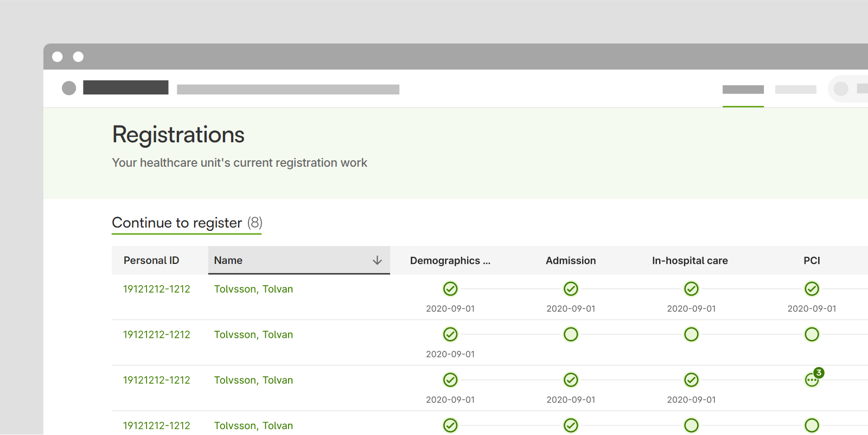This screenshot has width=868, height=435.
Task: Open PCI check icon in first row
Action: 812,289
